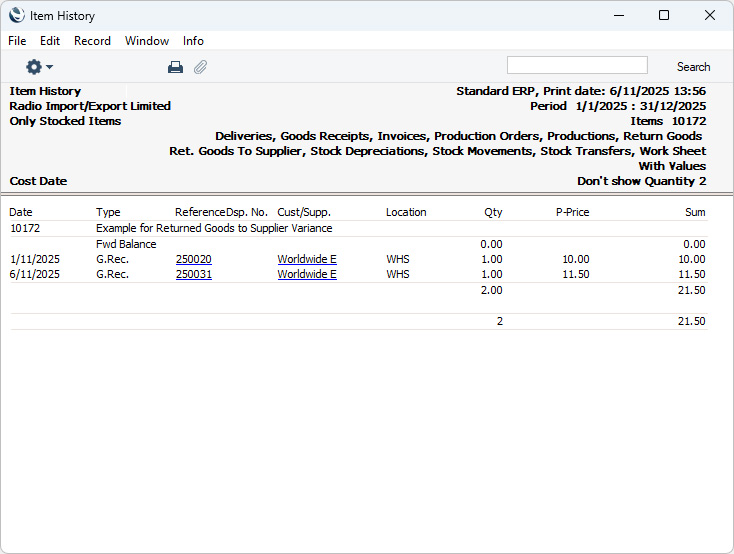This screenshot has height=554, width=734.
Task: Click the Location column header
Action: coord(406,212)
